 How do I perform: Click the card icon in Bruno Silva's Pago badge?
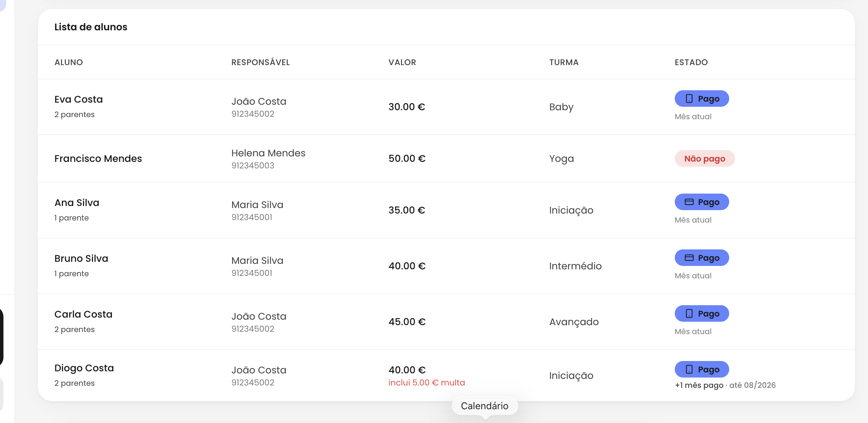(x=689, y=258)
